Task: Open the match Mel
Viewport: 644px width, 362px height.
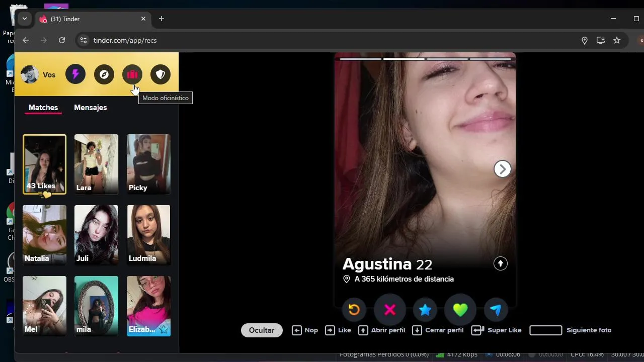Action: tap(44, 306)
